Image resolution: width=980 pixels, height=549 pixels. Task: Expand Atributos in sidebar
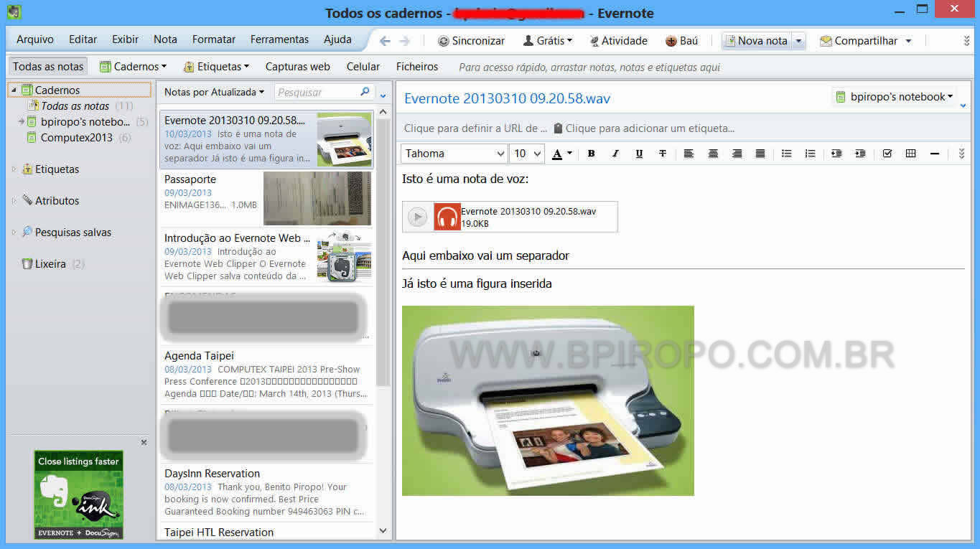tap(14, 201)
